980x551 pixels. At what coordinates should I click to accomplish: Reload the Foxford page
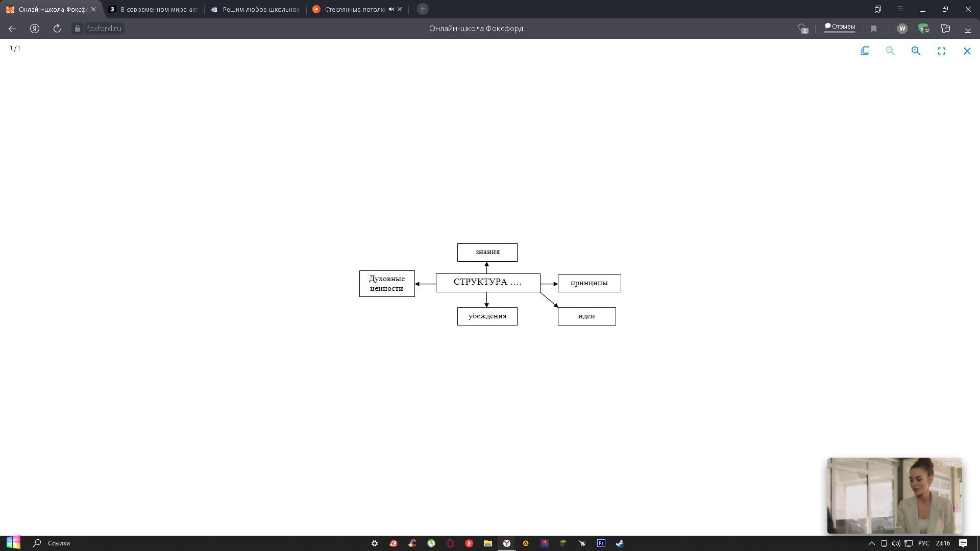coord(57,29)
